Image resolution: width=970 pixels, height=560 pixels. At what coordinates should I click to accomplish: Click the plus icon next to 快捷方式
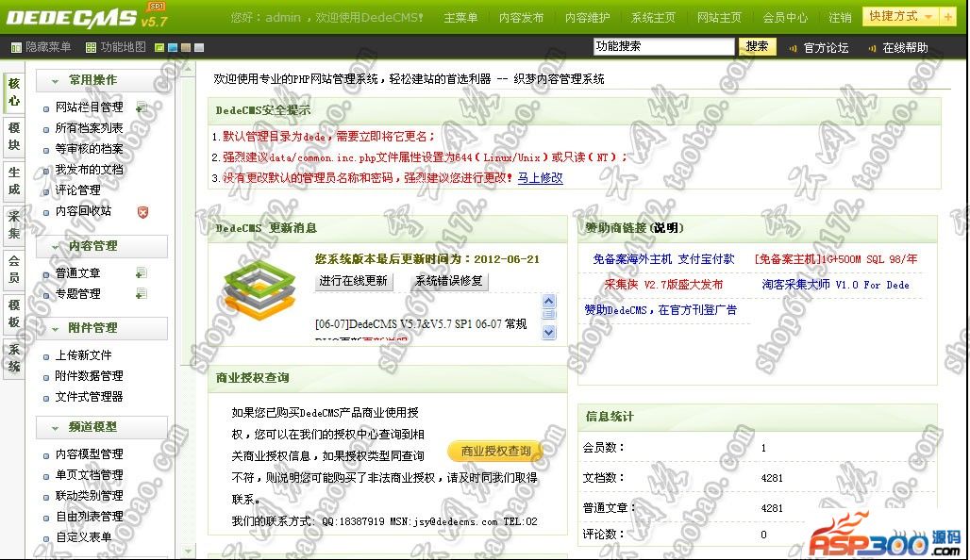click(x=947, y=17)
